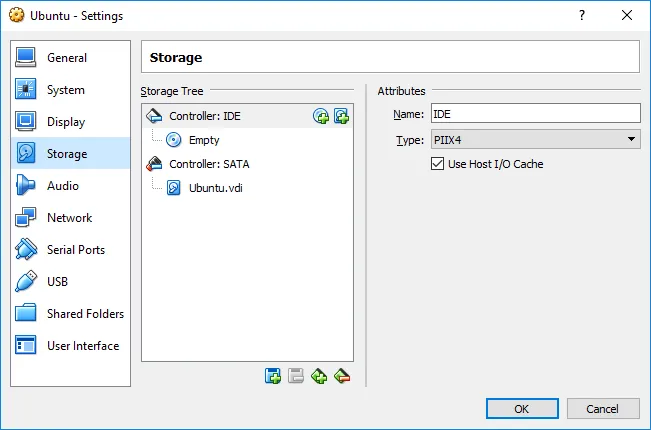Click the controller Name text field

click(535, 114)
